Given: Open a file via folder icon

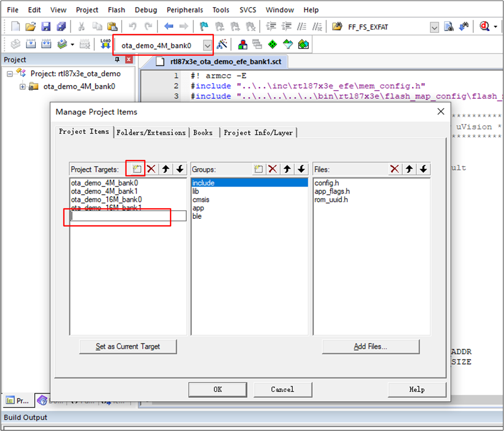Looking at the screenshot, I should pos(31,26).
